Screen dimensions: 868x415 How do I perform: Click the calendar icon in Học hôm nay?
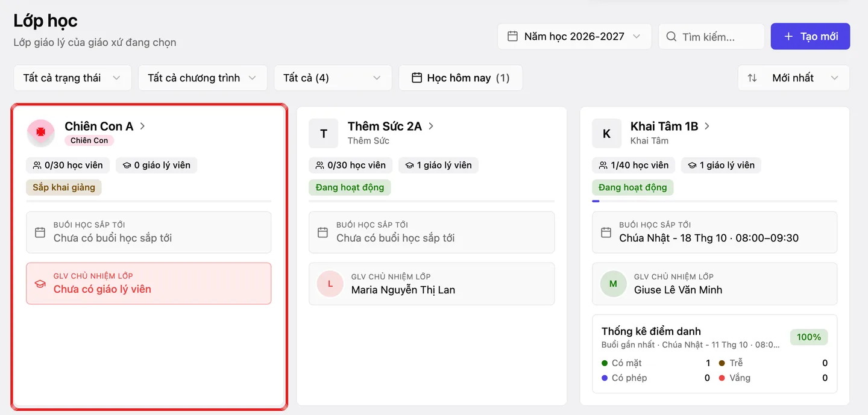[x=417, y=78]
